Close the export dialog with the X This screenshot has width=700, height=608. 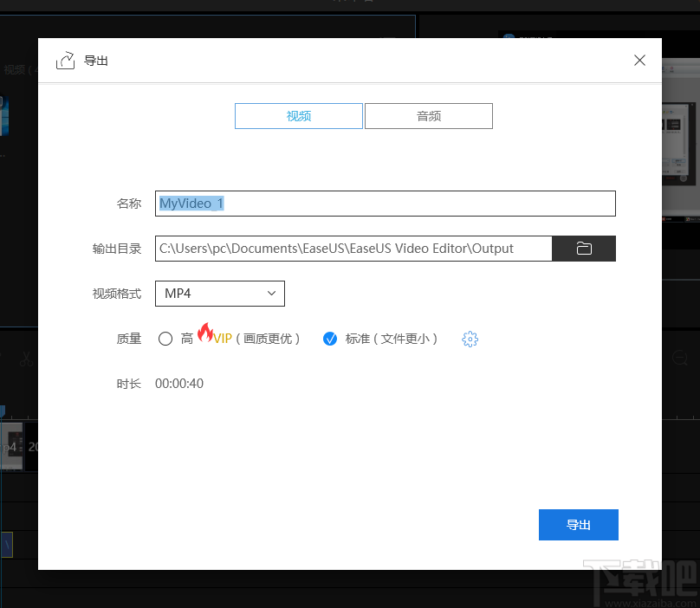click(x=639, y=61)
